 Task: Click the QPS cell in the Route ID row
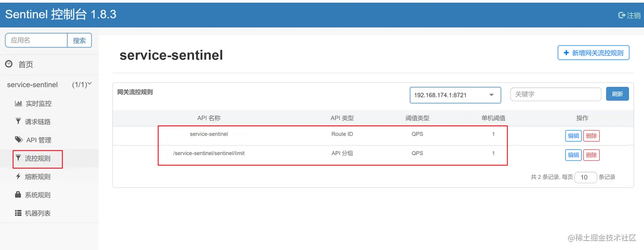click(417, 134)
